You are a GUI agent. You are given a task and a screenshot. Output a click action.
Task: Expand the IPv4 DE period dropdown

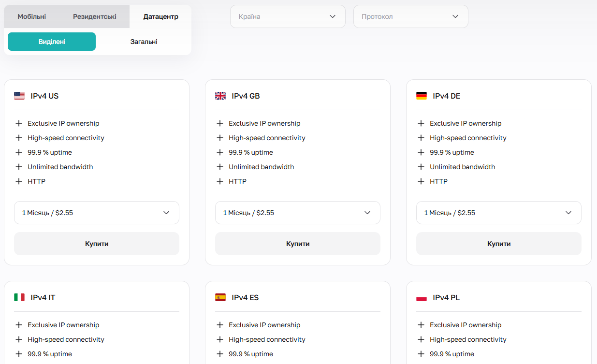[x=498, y=213]
